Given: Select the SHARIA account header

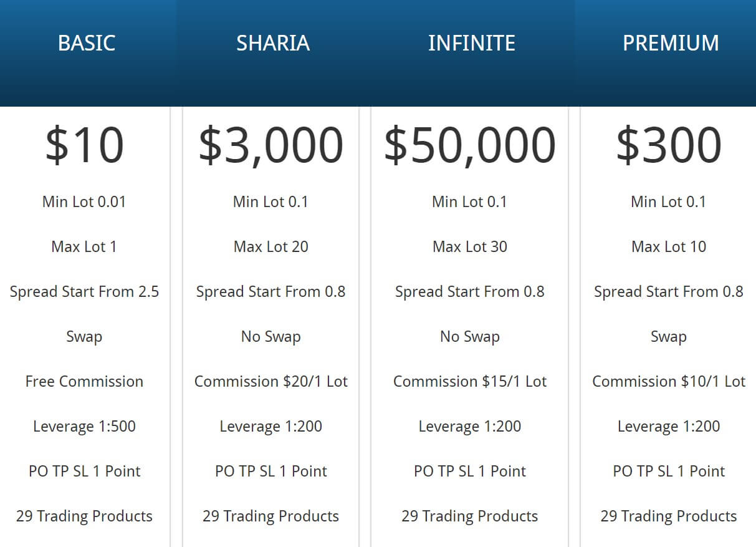Looking at the screenshot, I should [272, 43].
